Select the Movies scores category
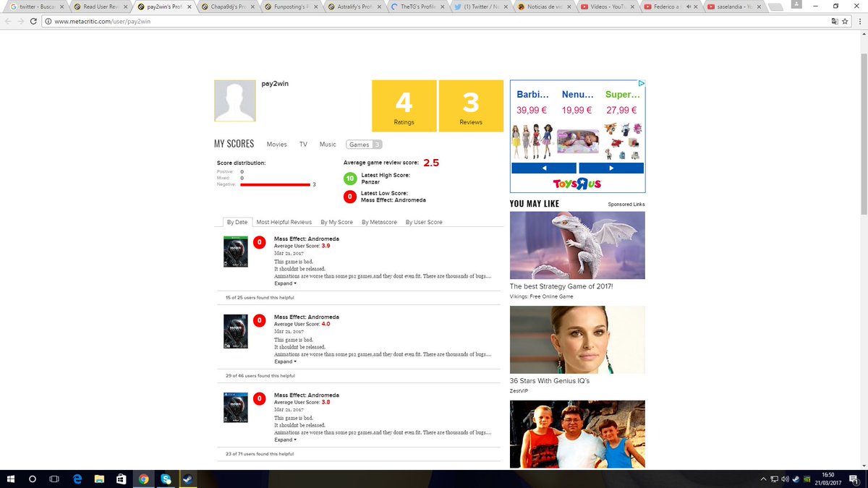Image resolution: width=868 pixels, height=488 pixels. point(276,145)
